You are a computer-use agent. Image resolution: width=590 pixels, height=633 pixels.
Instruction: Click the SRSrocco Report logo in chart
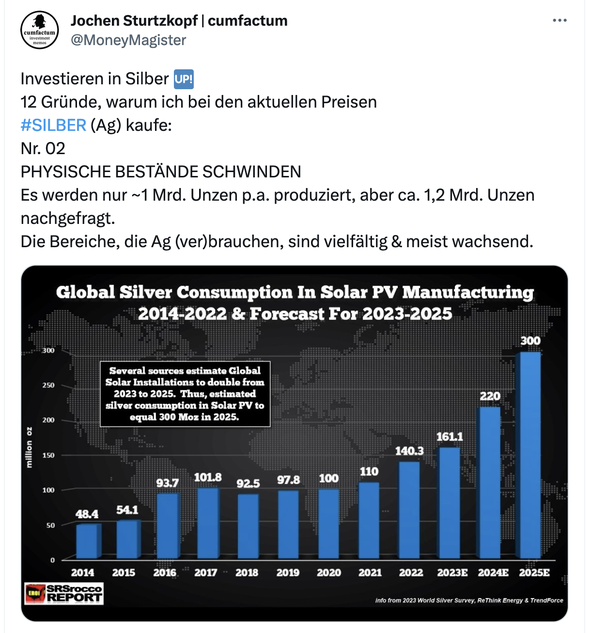64,593
